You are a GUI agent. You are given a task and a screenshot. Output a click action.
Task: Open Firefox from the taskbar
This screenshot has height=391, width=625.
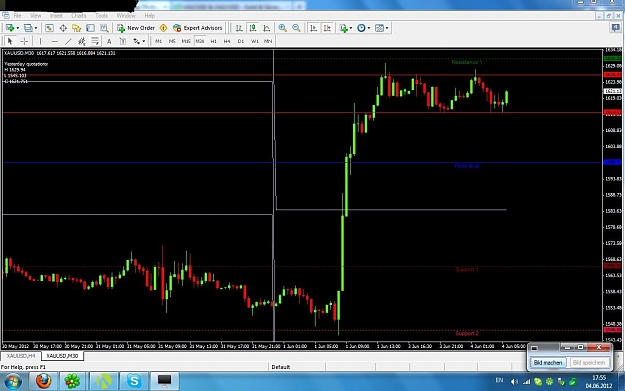(x=43, y=381)
